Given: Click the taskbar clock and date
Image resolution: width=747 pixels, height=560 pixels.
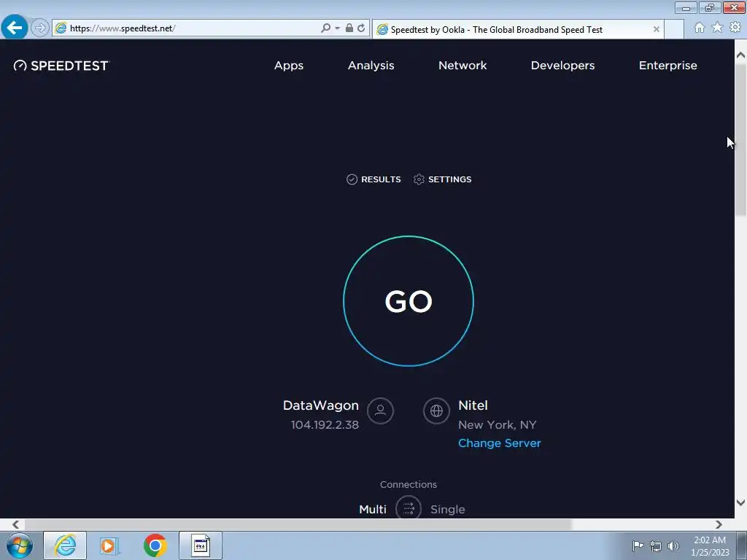Looking at the screenshot, I should [710, 546].
